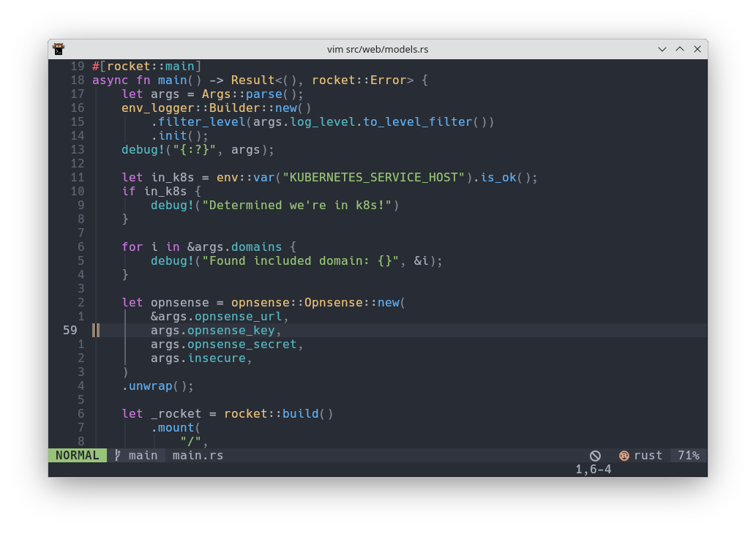Click the NORMAL mode indicator

point(77,456)
